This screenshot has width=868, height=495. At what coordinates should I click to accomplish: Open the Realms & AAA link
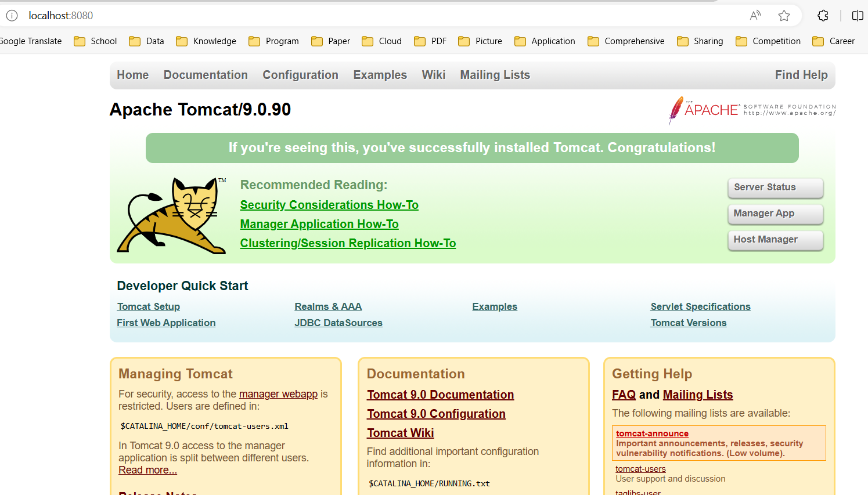[328, 306]
